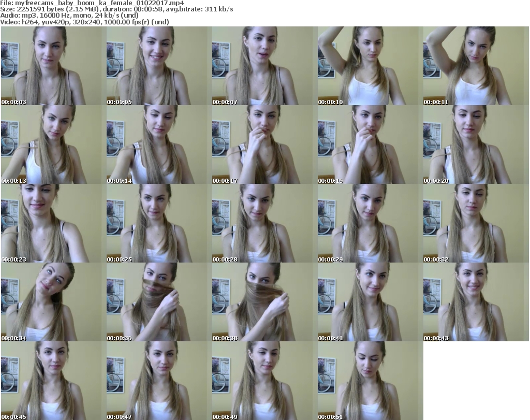Image resolution: width=530 pixels, height=420 pixels.
Task: Click the File name header line
Action: (92, 3)
